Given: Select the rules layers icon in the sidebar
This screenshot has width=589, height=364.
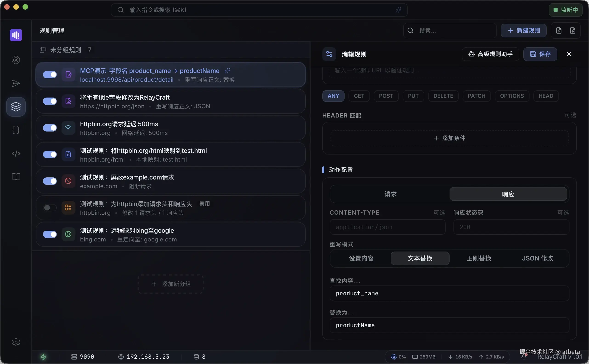Looking at the screenshot, I should point(16,107).
